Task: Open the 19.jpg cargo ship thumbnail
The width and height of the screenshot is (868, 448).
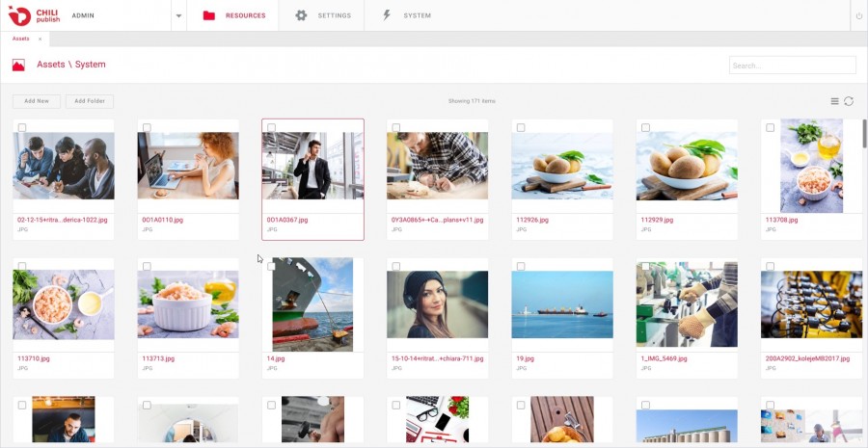Action: pyautogui.click(x=562, y=304)
